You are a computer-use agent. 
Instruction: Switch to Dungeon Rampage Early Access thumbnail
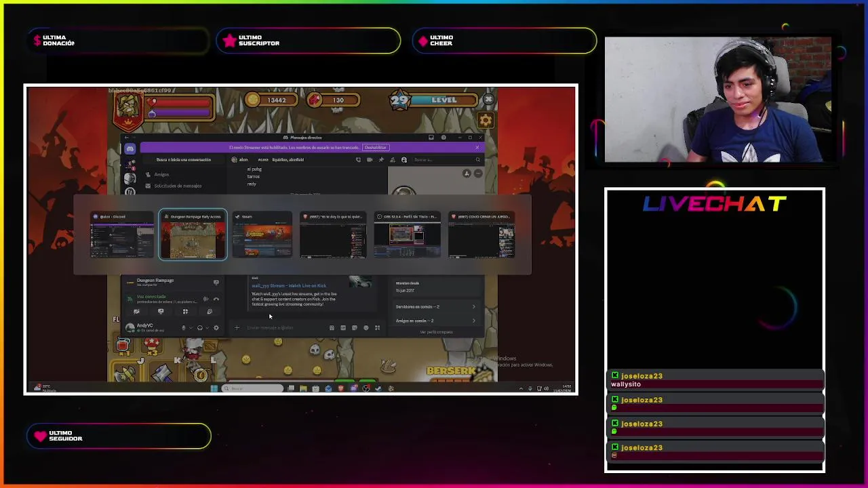[193, 235]
